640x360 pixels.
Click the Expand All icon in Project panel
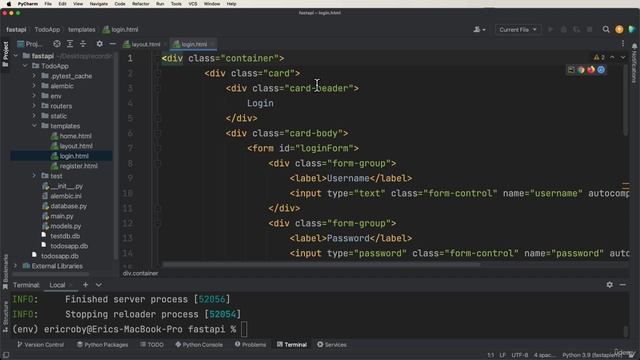click(70, 44)
